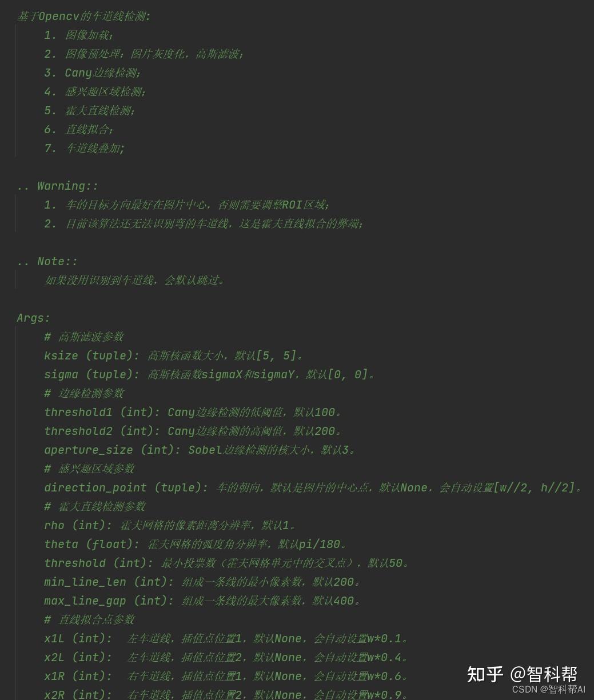
Task: Click the theta (float) parameter line
Action: pyautogui.click(x=196, y=544)
